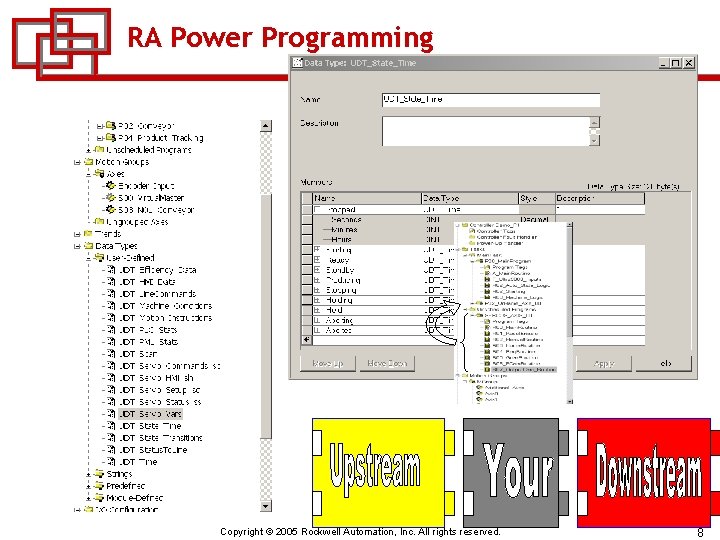Click the Unscheduled Programs folder icon
This screenshot has height=540, width=720.
[99, 149]
